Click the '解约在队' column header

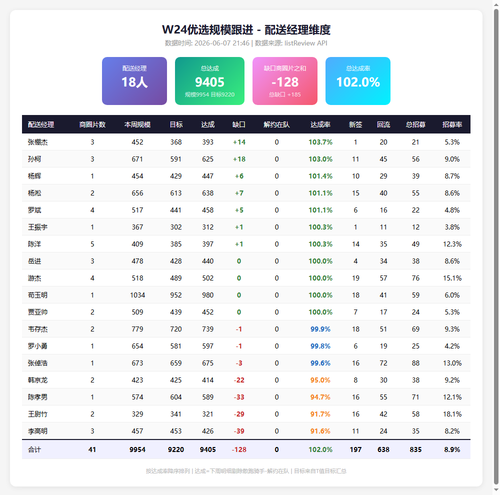(x=277, y=125)
